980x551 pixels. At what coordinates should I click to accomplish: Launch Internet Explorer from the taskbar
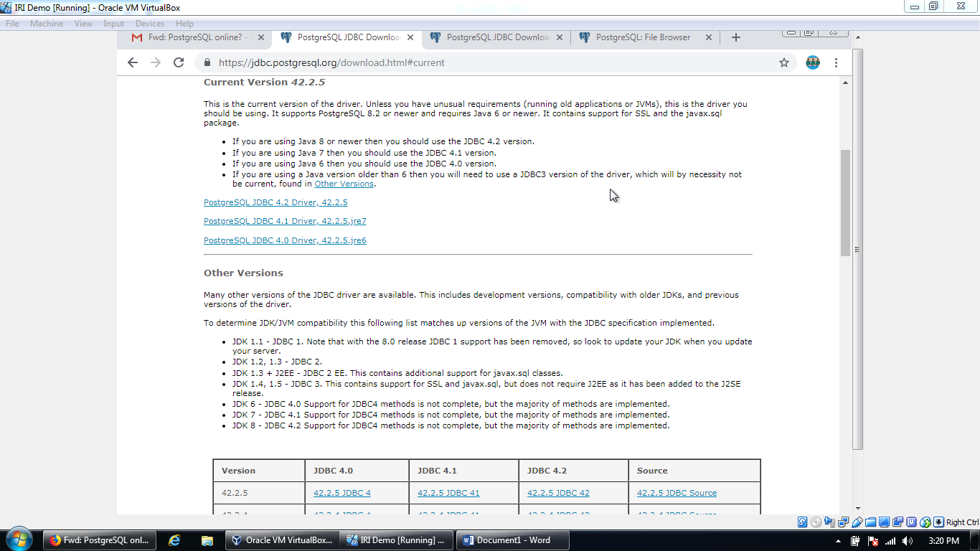coord(174,540)
